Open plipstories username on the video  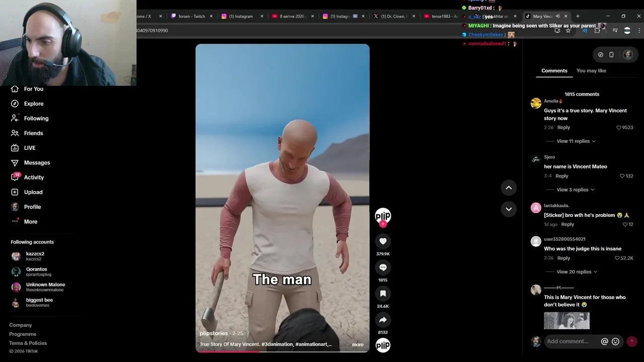pos(214,333)
